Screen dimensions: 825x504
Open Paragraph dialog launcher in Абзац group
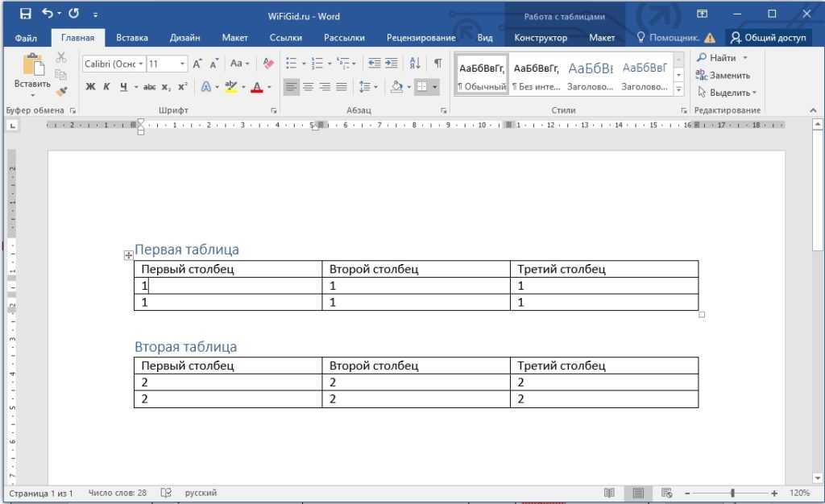click(x=444, y=110)
